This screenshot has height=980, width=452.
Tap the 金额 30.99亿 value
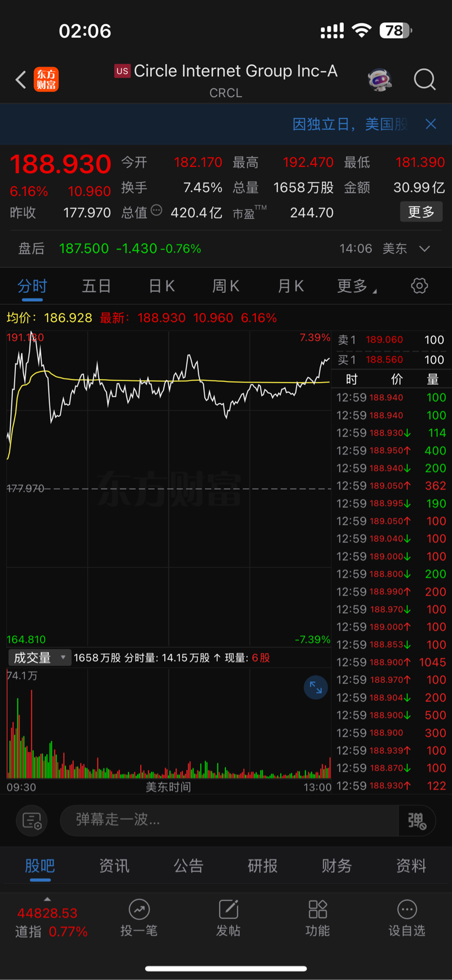tap(419, 188)
